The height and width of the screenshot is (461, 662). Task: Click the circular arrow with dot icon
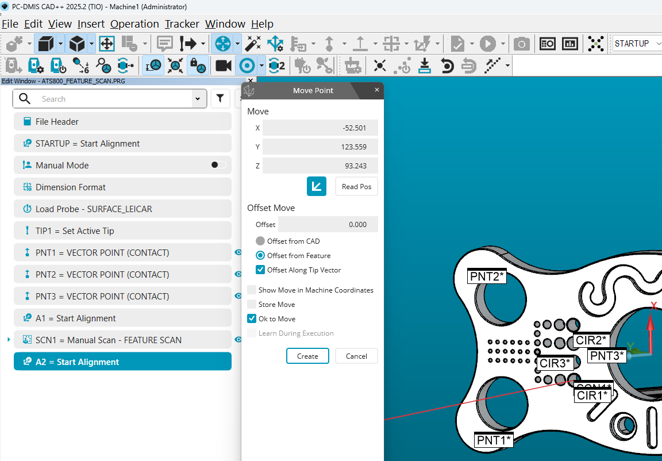tap(447, 65)
